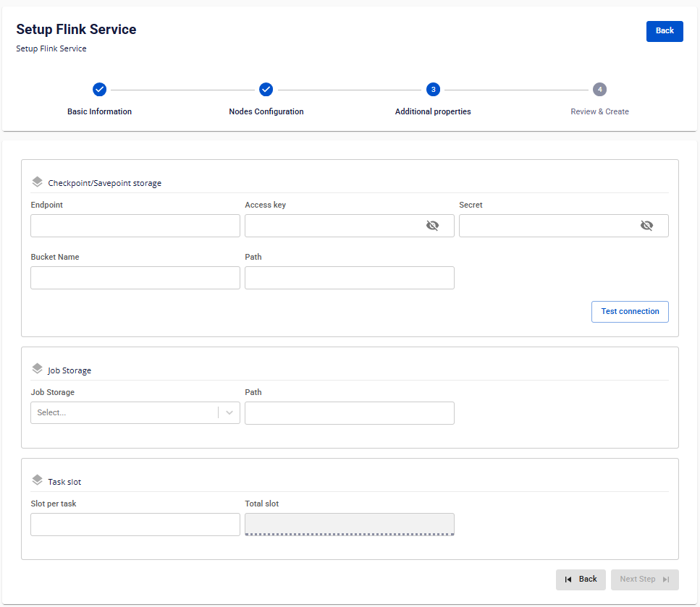Image resolution: width=700 pixels, height=607 pixels.
Task: Click the Access key field label
Action: click(x=265, y=205)
